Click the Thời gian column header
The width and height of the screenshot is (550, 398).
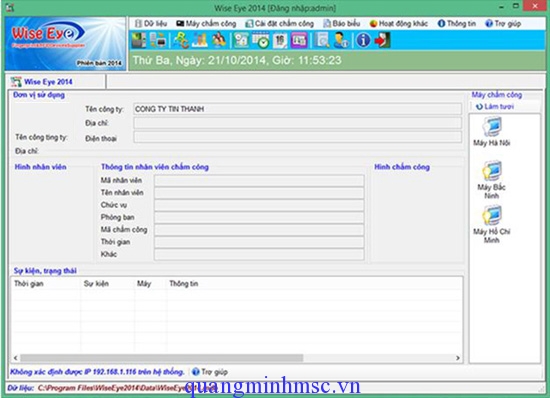click(x=46, y=283)
